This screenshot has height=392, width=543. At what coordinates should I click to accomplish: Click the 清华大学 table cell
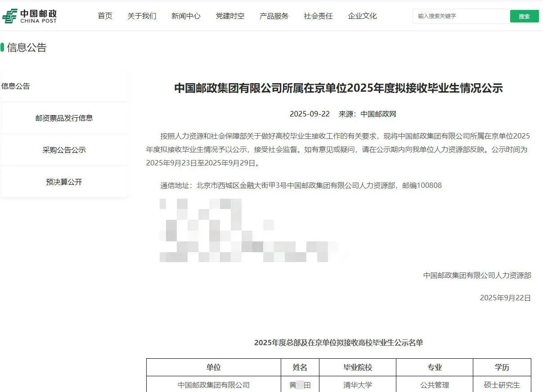[358, 385]
